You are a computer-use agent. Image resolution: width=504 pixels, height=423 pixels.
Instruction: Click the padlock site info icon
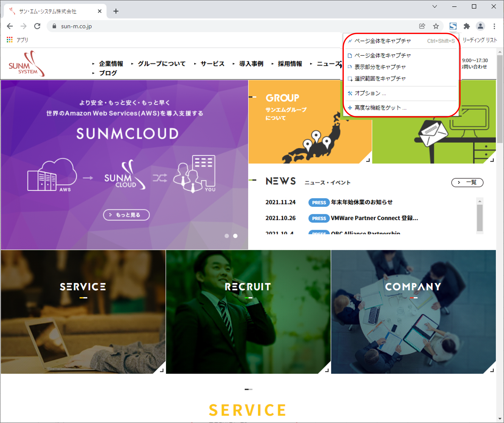click(x=54, y=26)
